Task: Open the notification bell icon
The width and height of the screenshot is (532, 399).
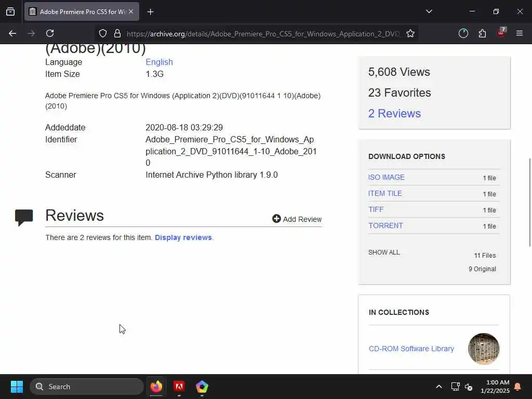Action: pyautogui.click(x=518, y=387)
